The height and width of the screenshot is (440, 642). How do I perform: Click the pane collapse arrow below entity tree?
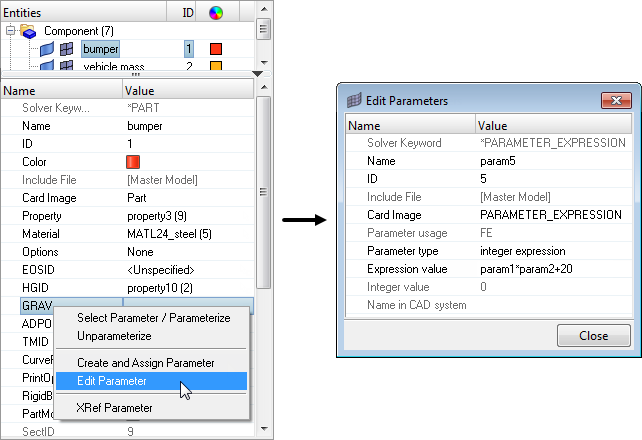(257, 74)
